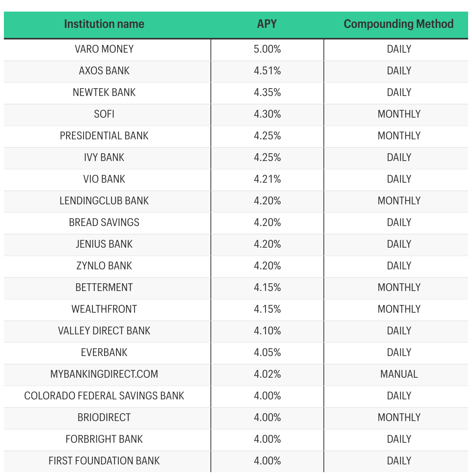Image resolution: width=472 pixels, height=476 pixels.
Task: Select the BETTERMENT institution cell
Action: [104, 288]
